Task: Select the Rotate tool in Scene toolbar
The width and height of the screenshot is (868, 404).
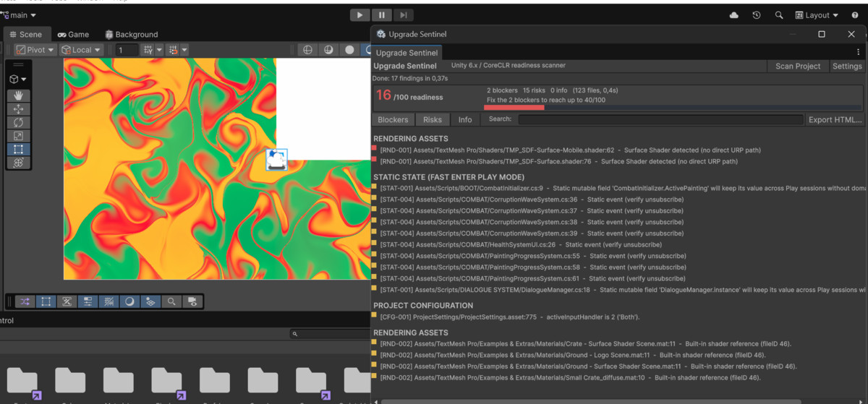Action: (x=18, y=123)
